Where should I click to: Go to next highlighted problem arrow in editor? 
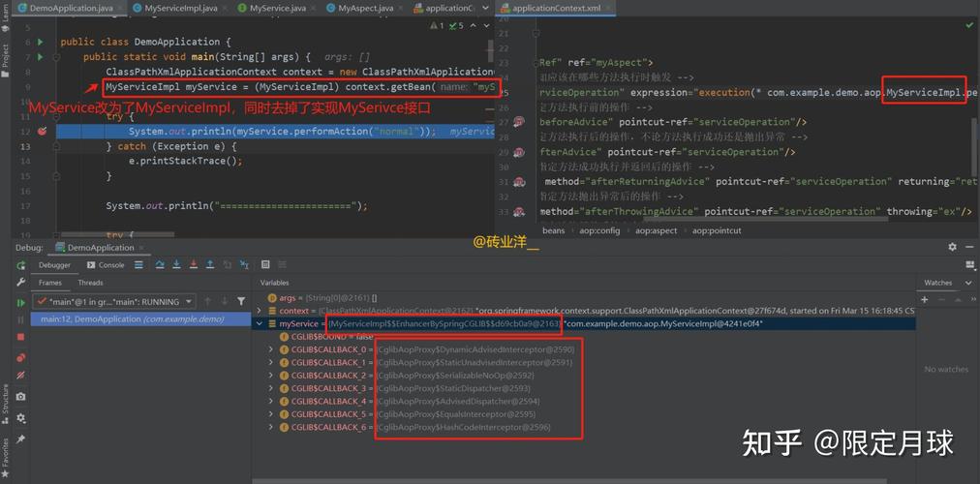[486, 25]
